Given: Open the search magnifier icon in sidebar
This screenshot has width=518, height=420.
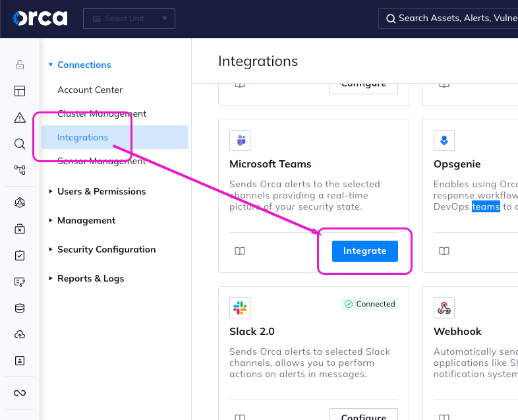Looking at the screenshot, I should 20,144.
